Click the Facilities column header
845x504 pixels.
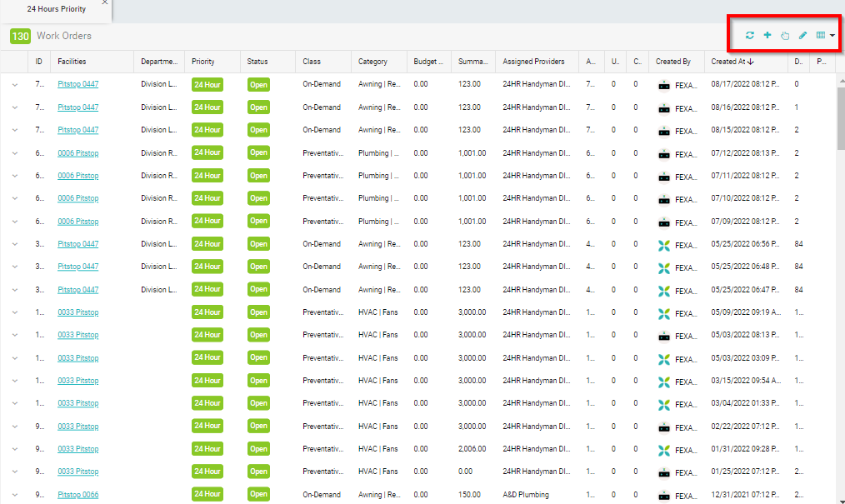72,62
